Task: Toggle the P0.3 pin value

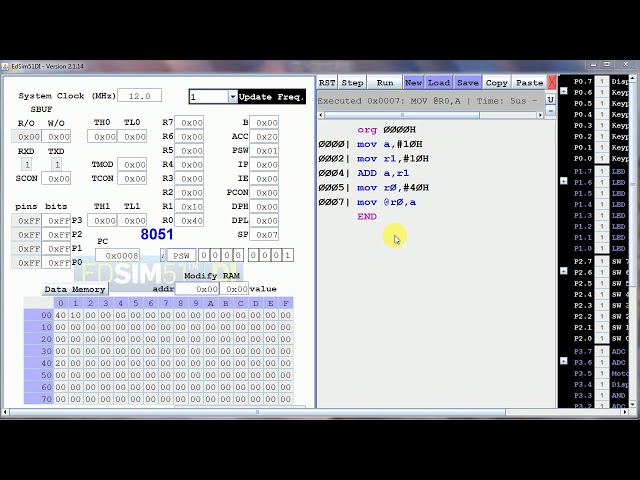Action: (x=602, y=125)
